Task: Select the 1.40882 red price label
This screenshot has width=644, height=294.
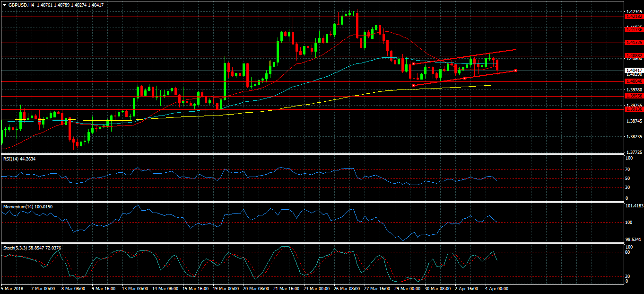Action: pyautogui.click(x=633, y=56)
